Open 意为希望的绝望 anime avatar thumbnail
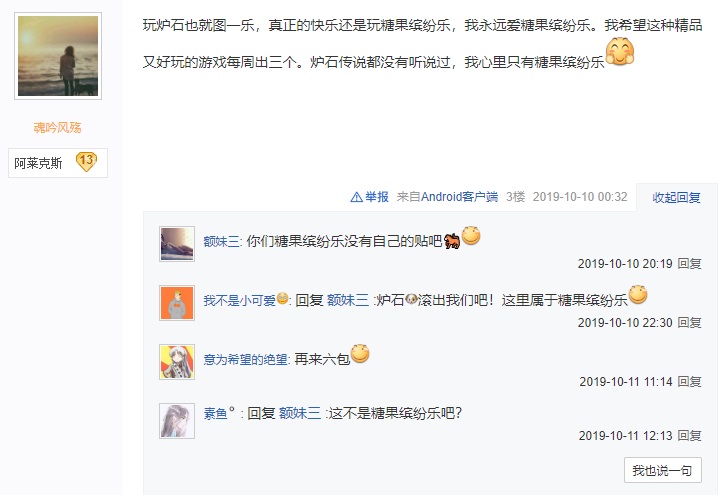This screenshot has height=495, width=723. [x=177, y=362]
